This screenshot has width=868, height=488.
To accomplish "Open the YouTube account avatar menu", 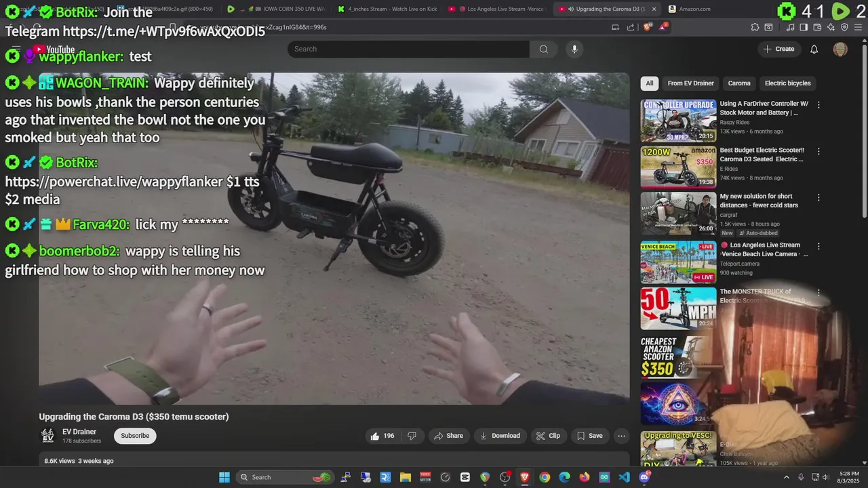I will [x=840, y=49].
